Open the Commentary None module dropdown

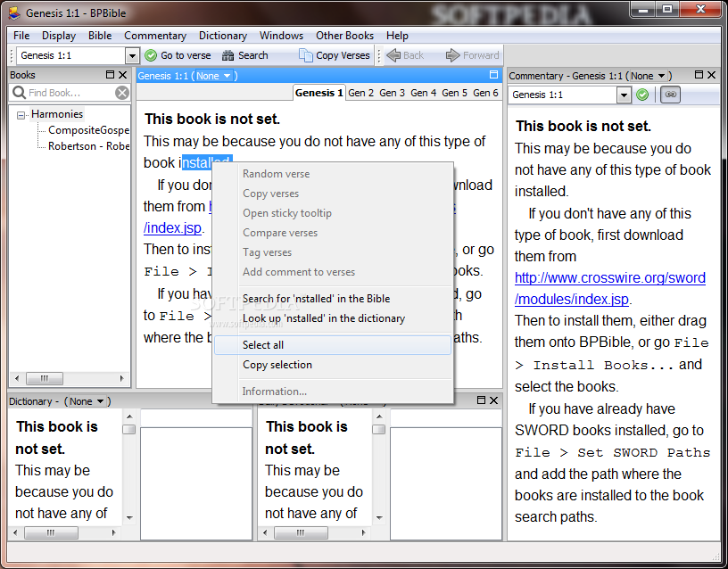click(x=648, y=76)
